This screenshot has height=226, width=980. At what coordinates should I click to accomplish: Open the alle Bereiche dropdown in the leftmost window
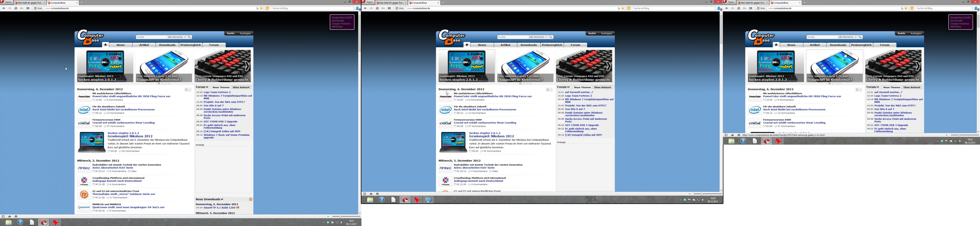pyautogui.click(x=177, y=37)
